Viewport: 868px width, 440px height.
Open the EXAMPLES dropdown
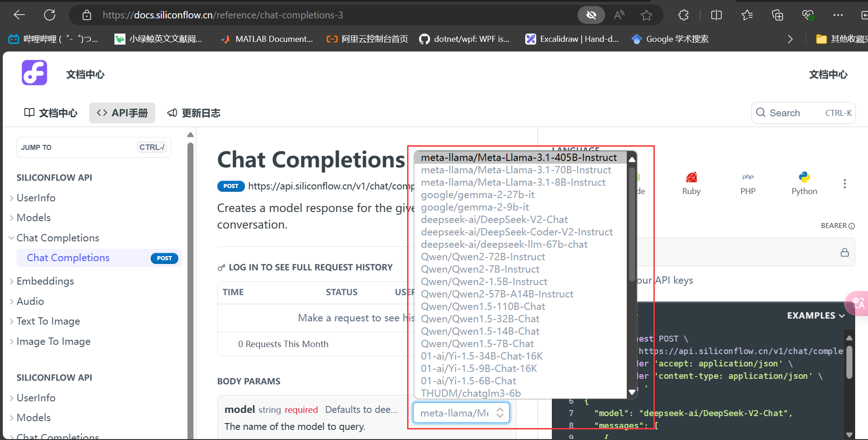click(816, 315)
